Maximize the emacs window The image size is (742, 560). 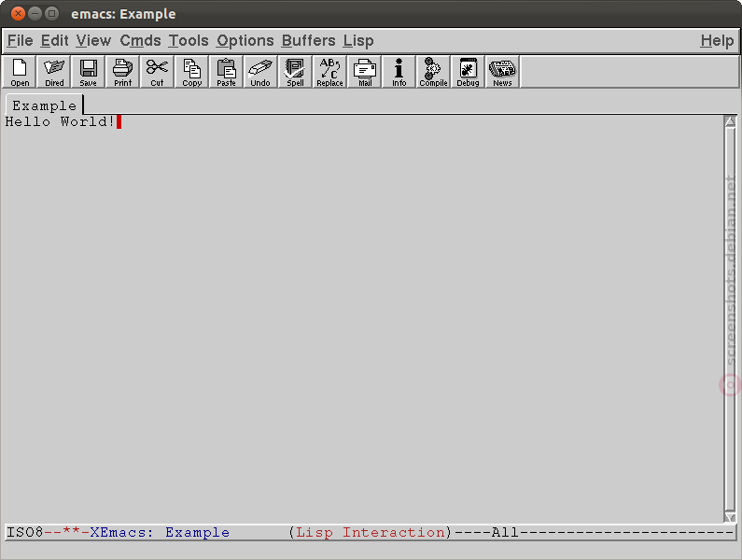[x=52, y=13]
